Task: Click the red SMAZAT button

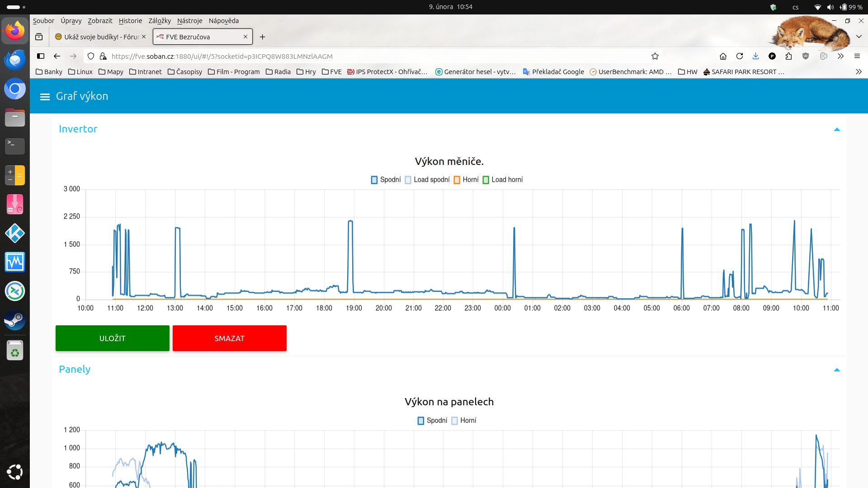Action: pyautogui.click(x=230, y=338)
